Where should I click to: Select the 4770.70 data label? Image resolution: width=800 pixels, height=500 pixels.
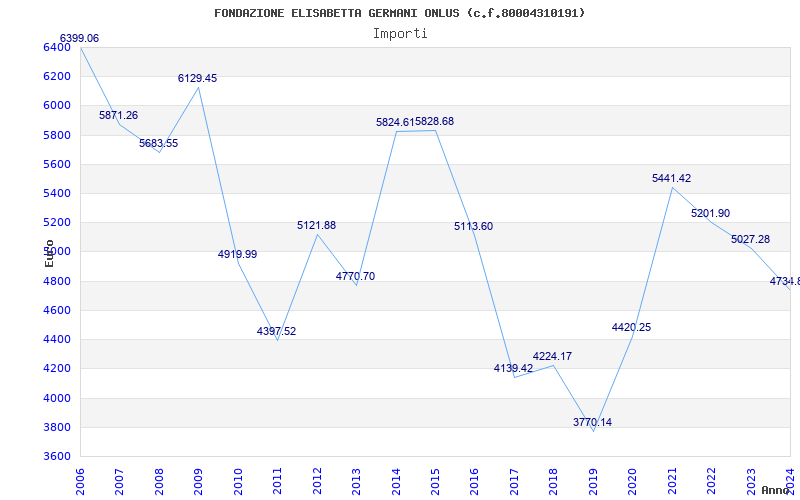[356, 276]
